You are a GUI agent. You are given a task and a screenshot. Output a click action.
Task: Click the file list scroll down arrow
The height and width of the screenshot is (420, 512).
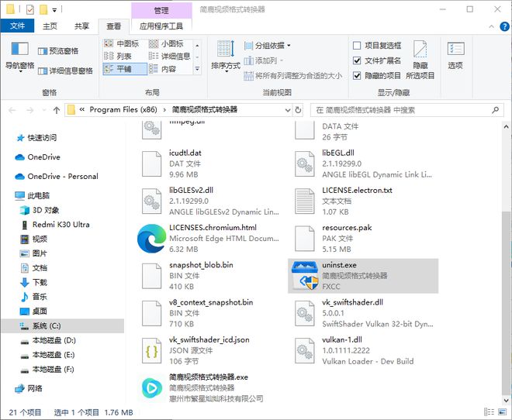506,399
